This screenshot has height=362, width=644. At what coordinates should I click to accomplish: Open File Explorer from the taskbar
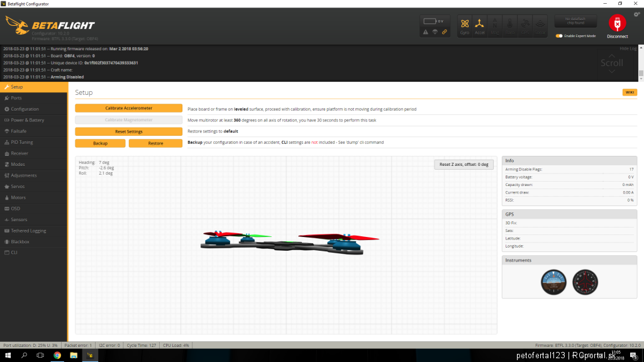click(x=74, y=356)
